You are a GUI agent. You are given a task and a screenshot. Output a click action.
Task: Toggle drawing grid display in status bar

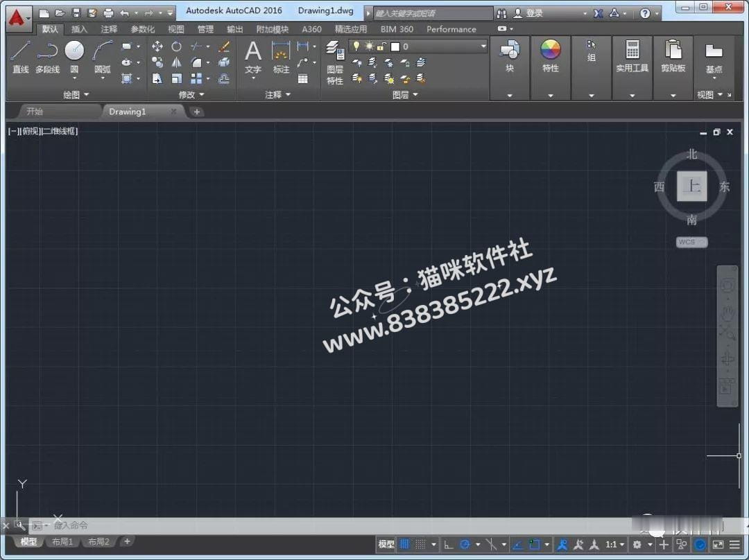(x=404, y=544)
